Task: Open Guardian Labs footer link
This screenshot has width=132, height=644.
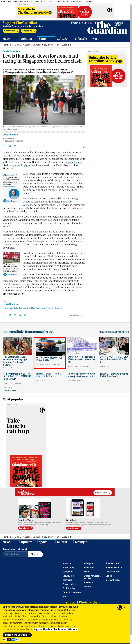Action: click(112, 563)
